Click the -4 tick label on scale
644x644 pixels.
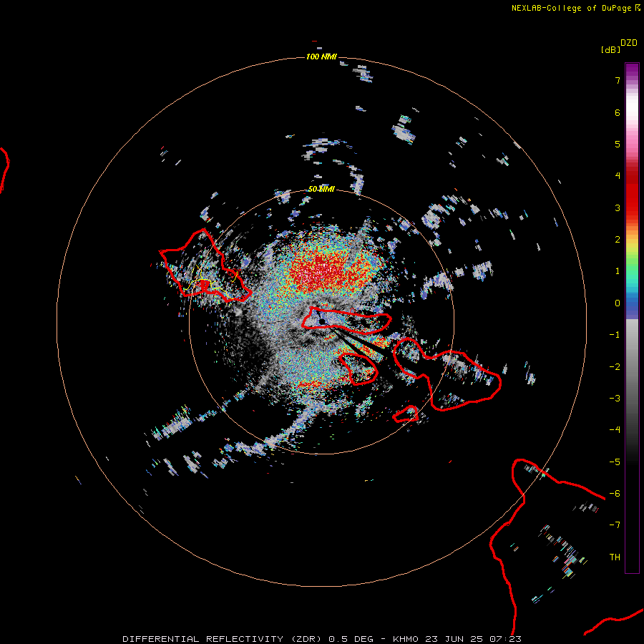click(615, 429)
